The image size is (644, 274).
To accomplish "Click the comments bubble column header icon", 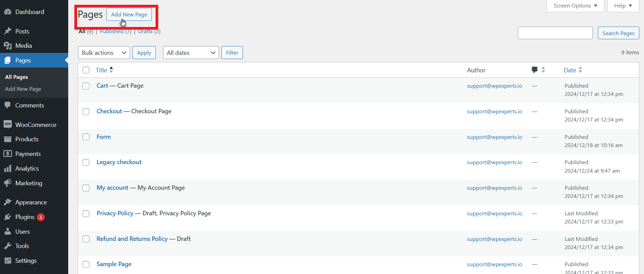I will 535,70.
